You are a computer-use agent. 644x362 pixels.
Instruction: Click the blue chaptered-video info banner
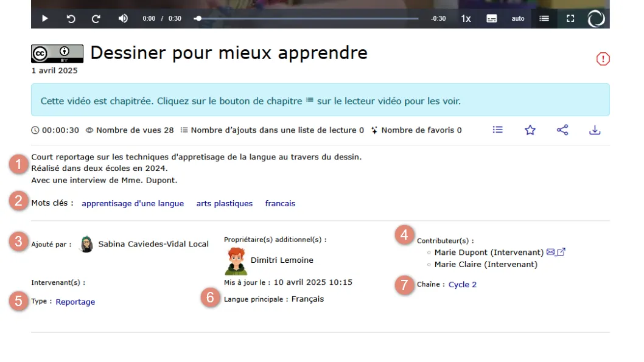point(320,100)
